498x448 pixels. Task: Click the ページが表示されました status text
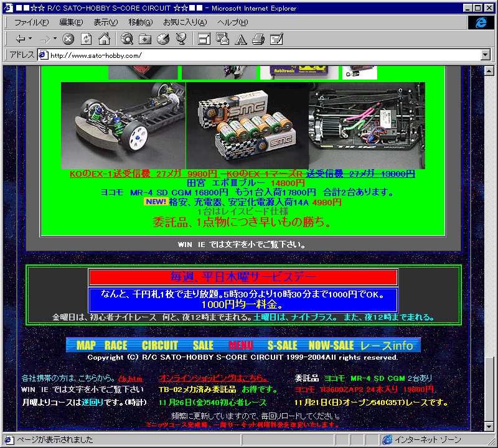[55, 440]
